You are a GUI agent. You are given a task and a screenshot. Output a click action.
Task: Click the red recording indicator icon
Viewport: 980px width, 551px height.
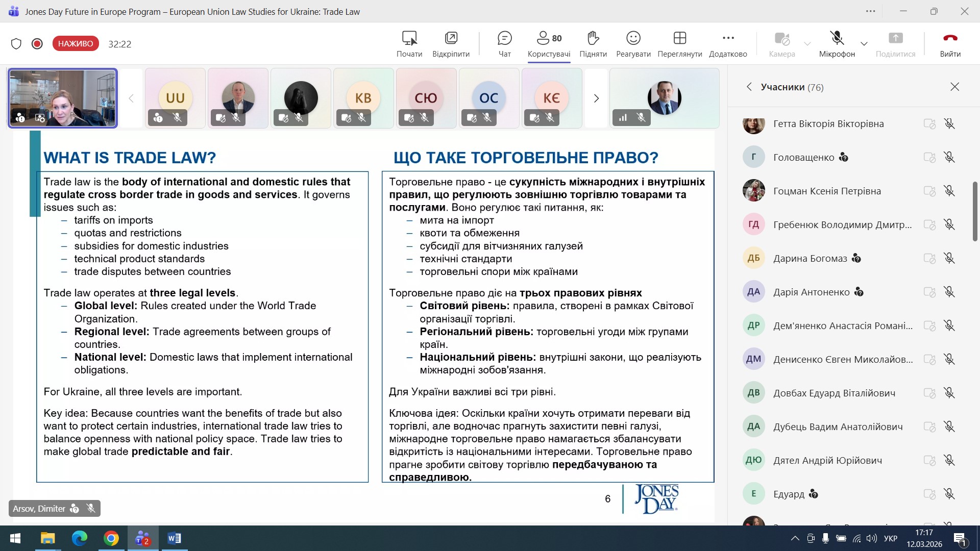(37, 44)
